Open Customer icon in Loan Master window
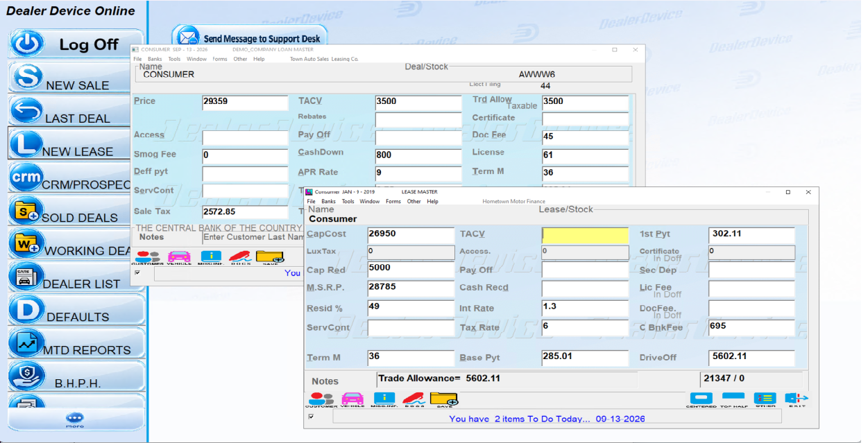This screenshot has height=443, width=868. point(147,258)
